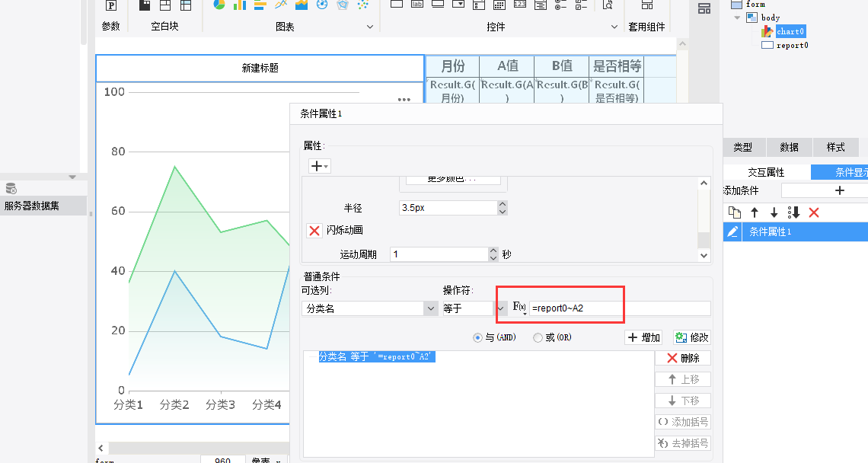Open the 可选列 分类名 dropdown

pyautogui.click(x=431, y=308)
